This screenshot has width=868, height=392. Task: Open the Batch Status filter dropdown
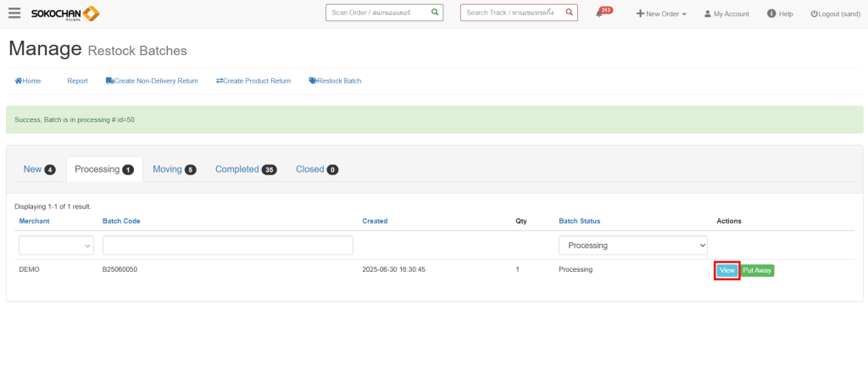632,246
